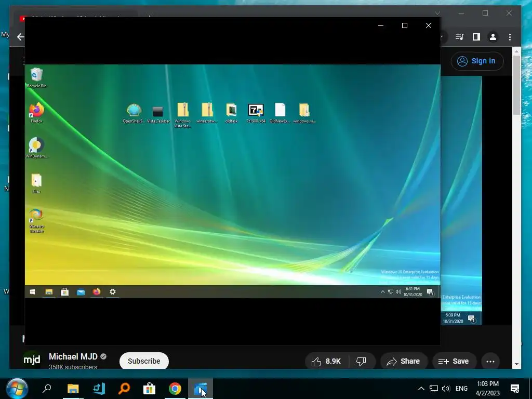Open Chrome's three-dot menu
This screenshot has width=532, height=399.
click(510, 37)
